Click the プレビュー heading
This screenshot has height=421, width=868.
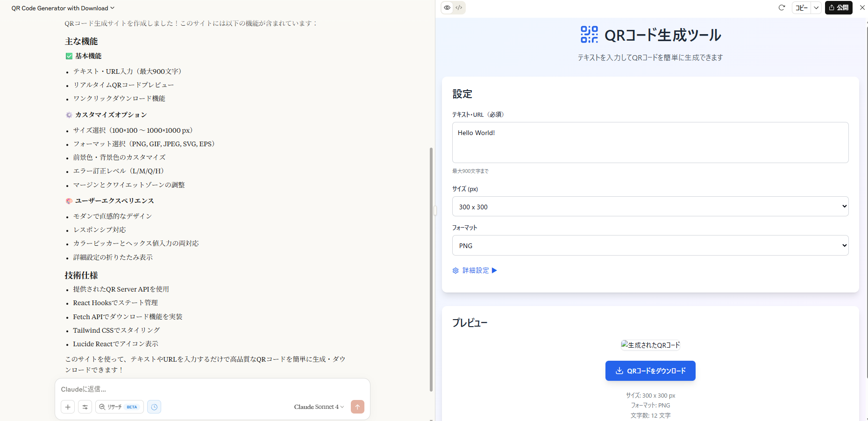470,323
